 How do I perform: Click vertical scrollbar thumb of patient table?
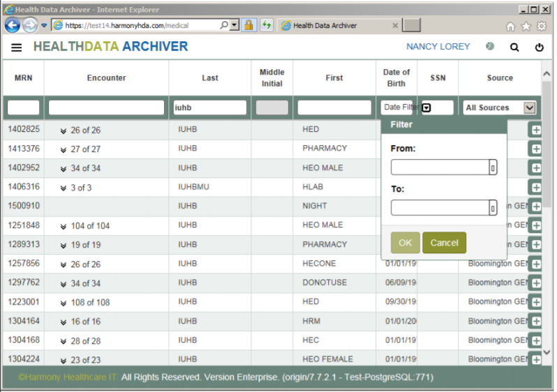(x=547, y=144)
